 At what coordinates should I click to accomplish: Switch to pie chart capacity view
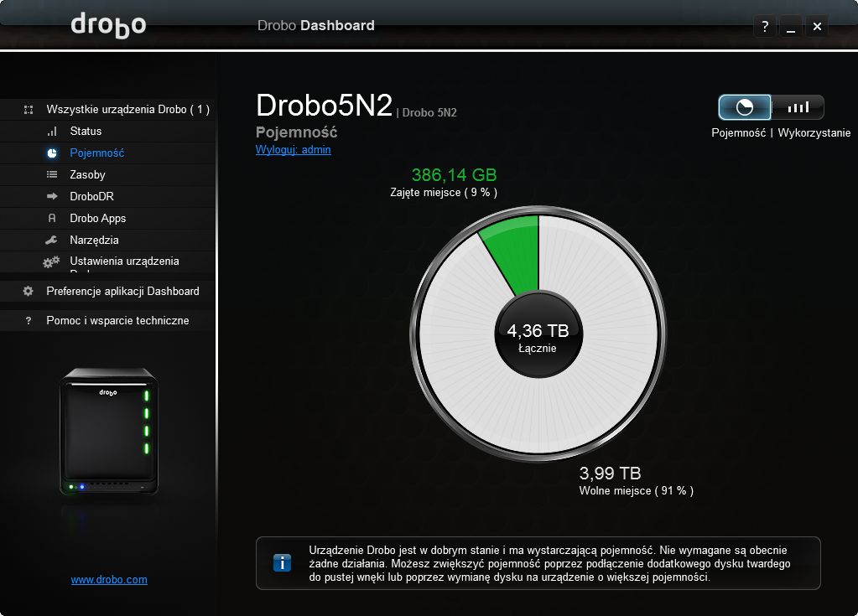744,107
